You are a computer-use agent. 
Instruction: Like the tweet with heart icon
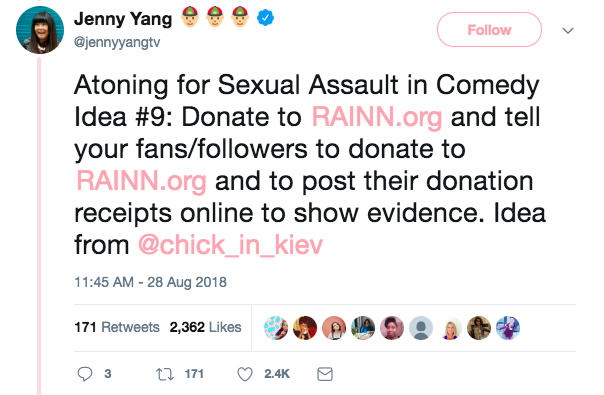(245, 374)
